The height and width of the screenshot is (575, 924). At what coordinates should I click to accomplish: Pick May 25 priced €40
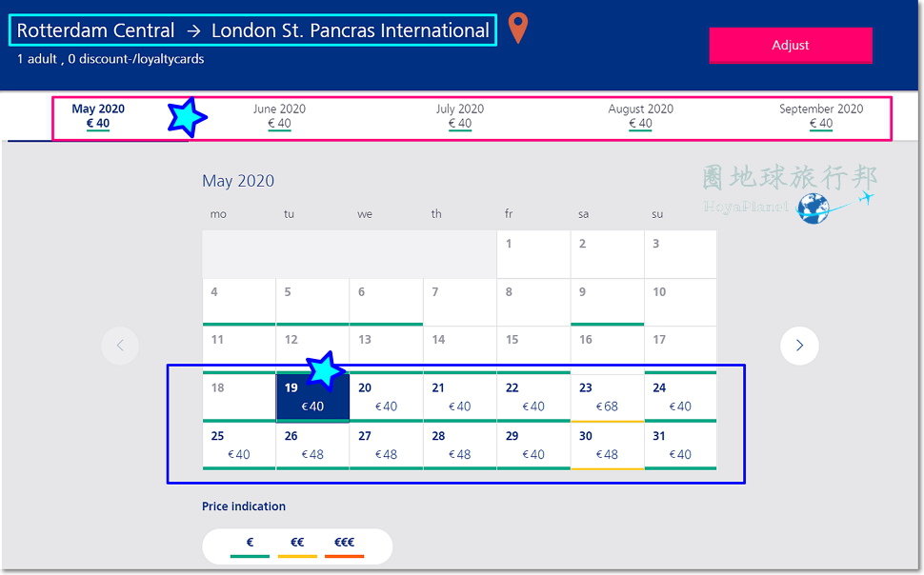239,446
